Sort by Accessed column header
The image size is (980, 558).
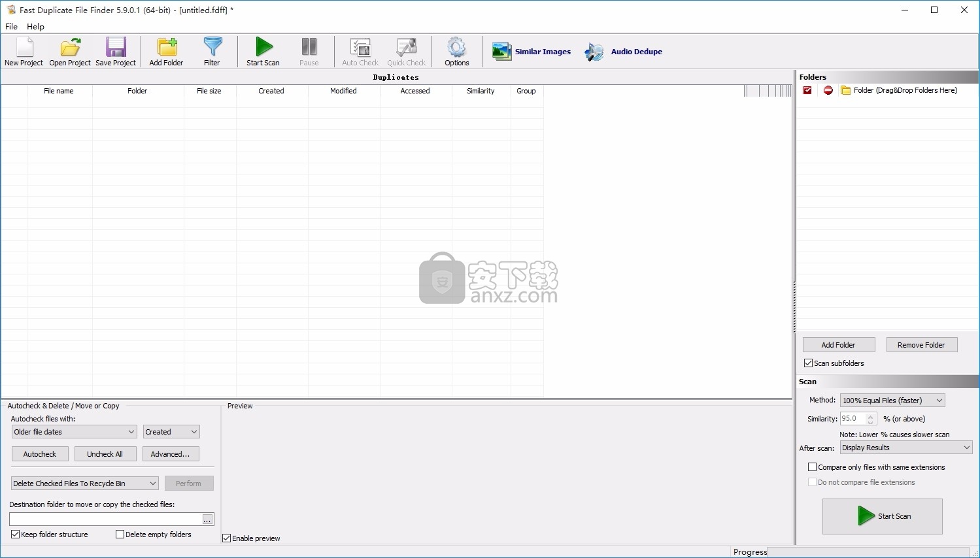point(415,91)
